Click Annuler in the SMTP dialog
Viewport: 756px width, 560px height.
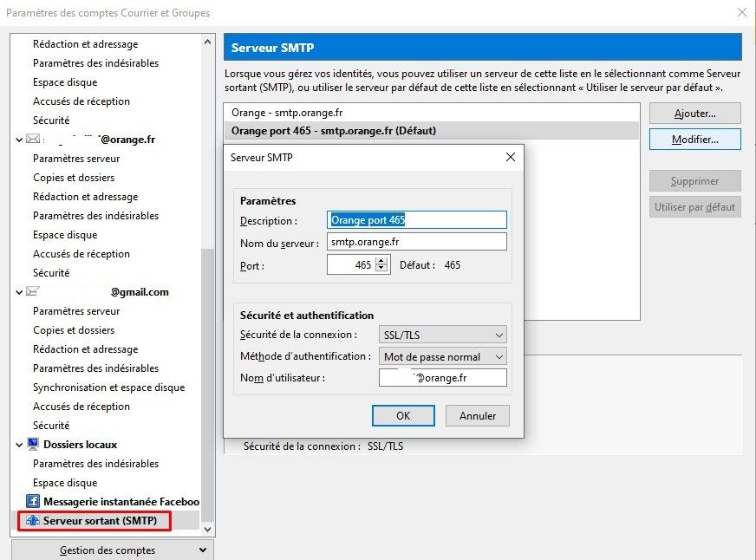point(478,415)
